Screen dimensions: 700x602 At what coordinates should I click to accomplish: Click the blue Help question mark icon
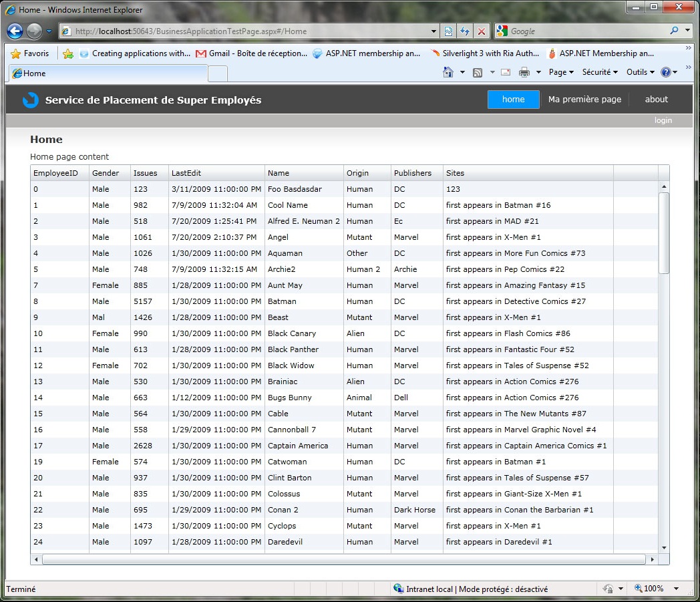coord(665,72)
